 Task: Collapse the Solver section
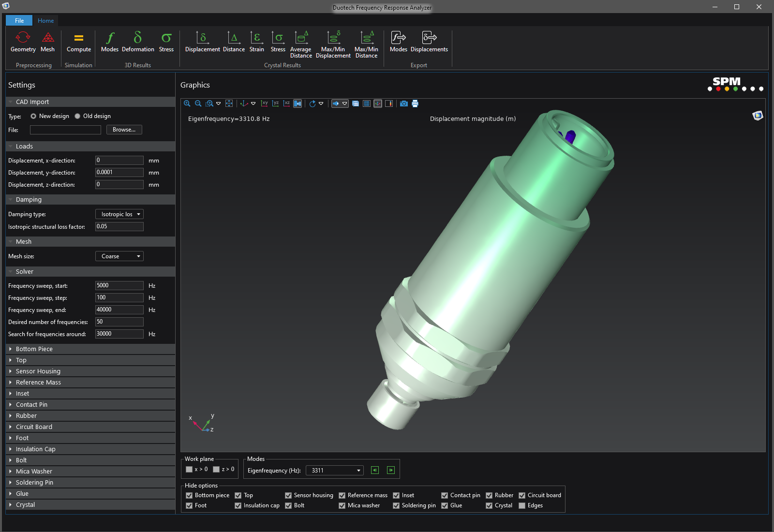point(90,272)
